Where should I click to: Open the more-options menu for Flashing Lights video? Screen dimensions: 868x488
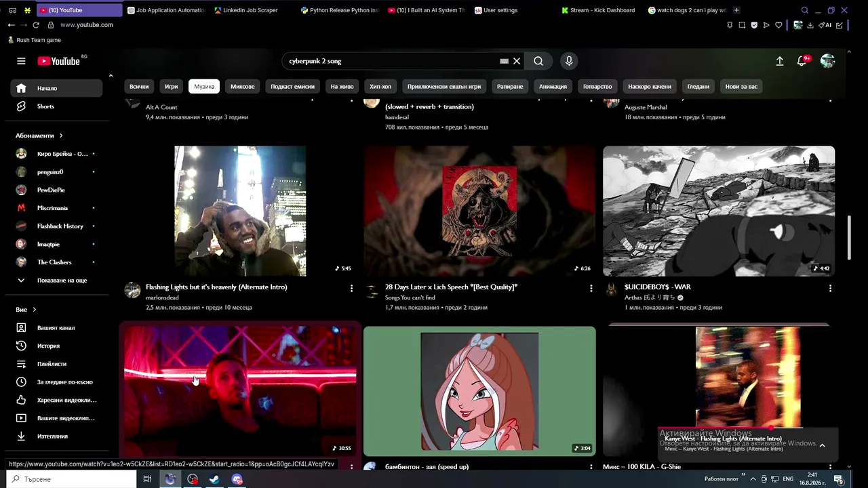[351, 289]
